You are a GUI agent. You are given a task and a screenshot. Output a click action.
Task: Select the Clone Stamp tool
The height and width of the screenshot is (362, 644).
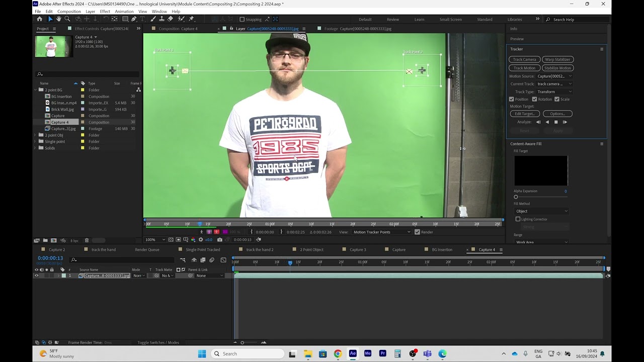[x=162, y=19]
